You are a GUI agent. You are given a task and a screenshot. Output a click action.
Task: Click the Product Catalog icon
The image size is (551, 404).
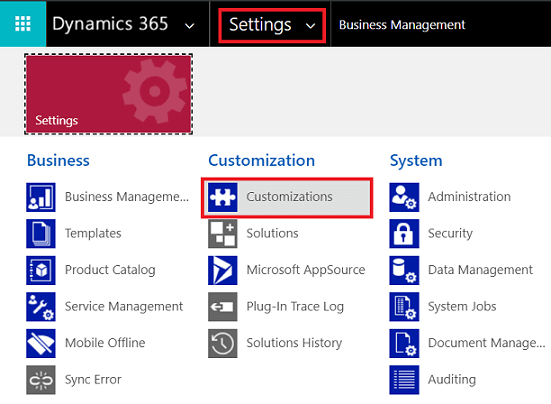point(41,270)
